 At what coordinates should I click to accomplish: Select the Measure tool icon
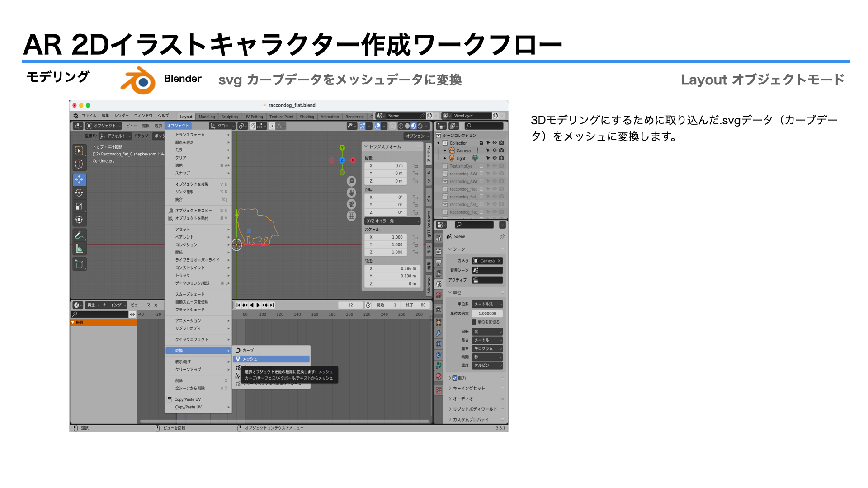pyautogui.click(x=79, y=249)
